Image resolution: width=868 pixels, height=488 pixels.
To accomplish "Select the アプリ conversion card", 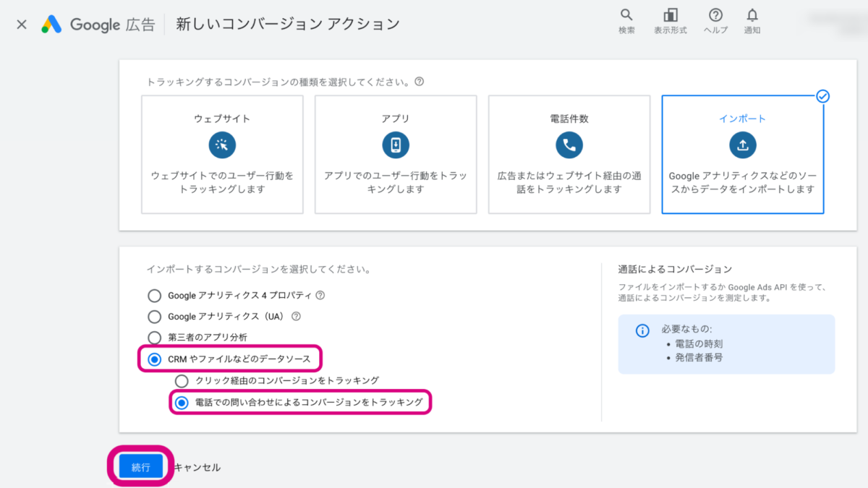I will [x=396, y=155].
